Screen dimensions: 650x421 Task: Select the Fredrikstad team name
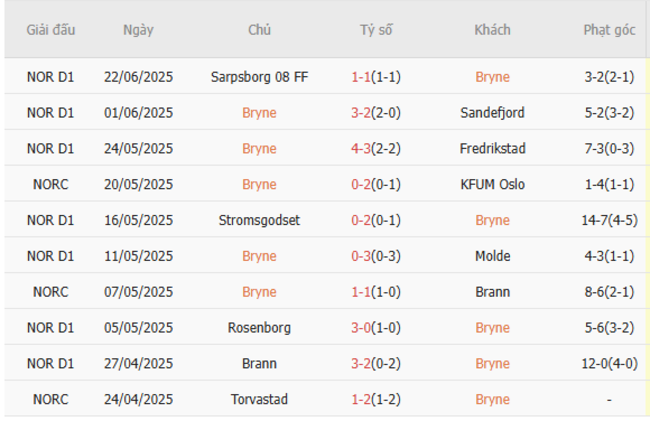click(x=492, y=148)
